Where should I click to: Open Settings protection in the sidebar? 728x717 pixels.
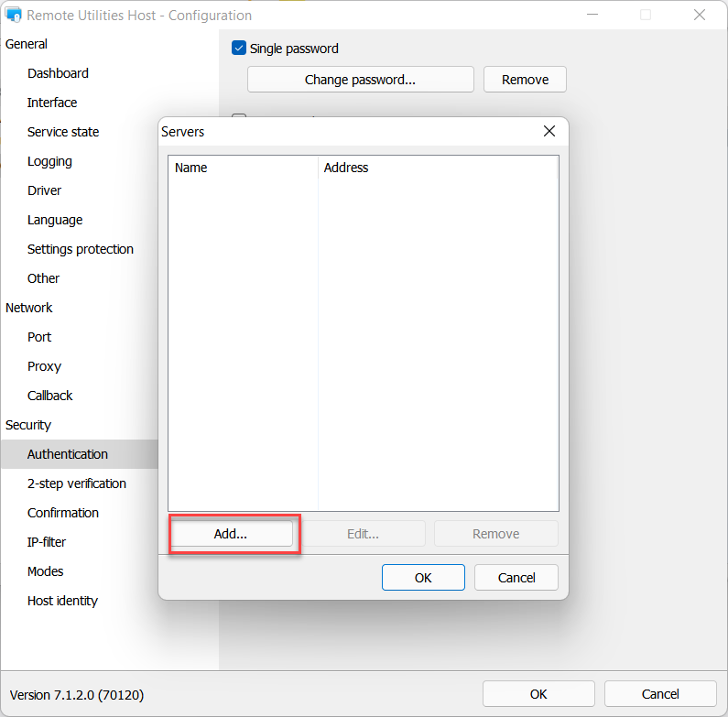tap(81, 249)
